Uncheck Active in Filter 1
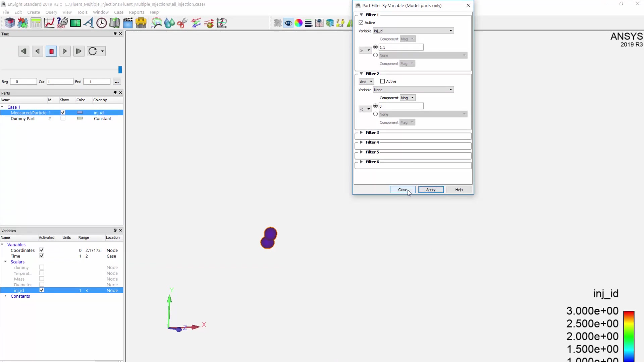Image resolution: width=644 pixels, height=362 pixels. 361,22
